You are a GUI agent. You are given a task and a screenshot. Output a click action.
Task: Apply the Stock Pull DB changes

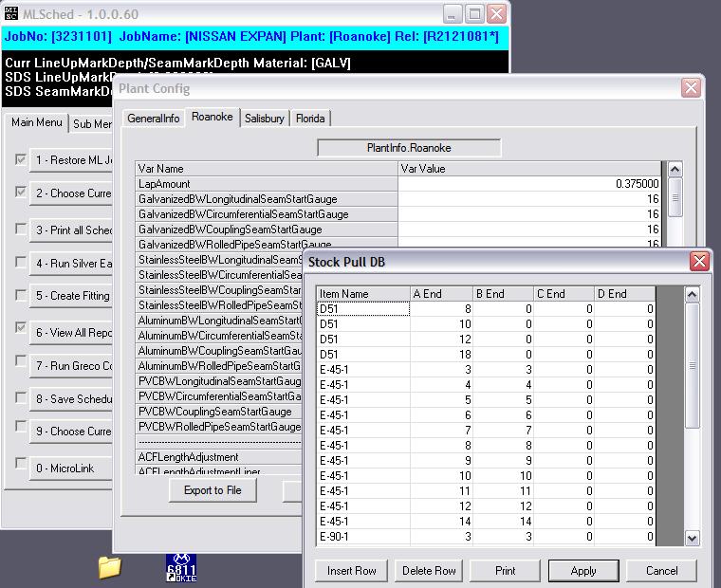(x=583, y=570)
